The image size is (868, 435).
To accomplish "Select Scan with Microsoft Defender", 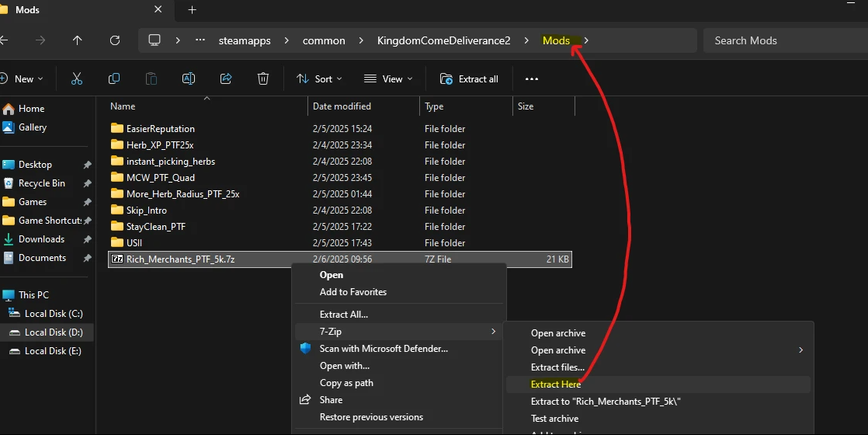I will 384,349.
